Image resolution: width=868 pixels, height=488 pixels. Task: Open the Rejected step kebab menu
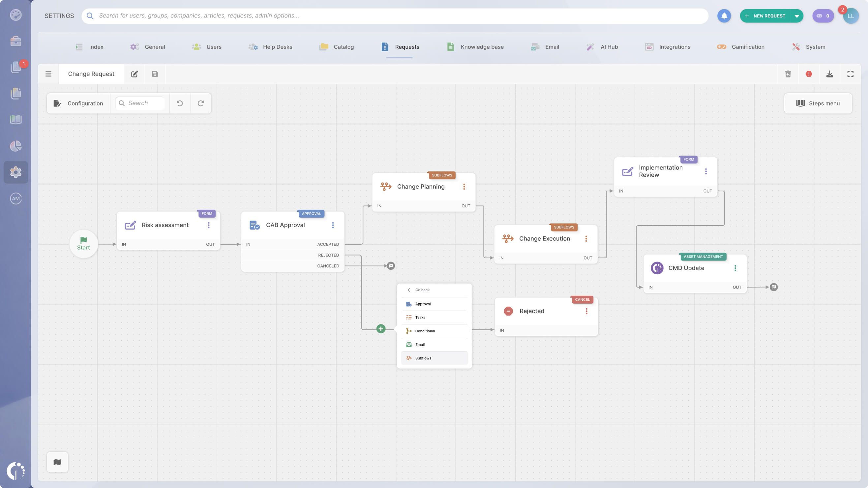coord(586,311)
